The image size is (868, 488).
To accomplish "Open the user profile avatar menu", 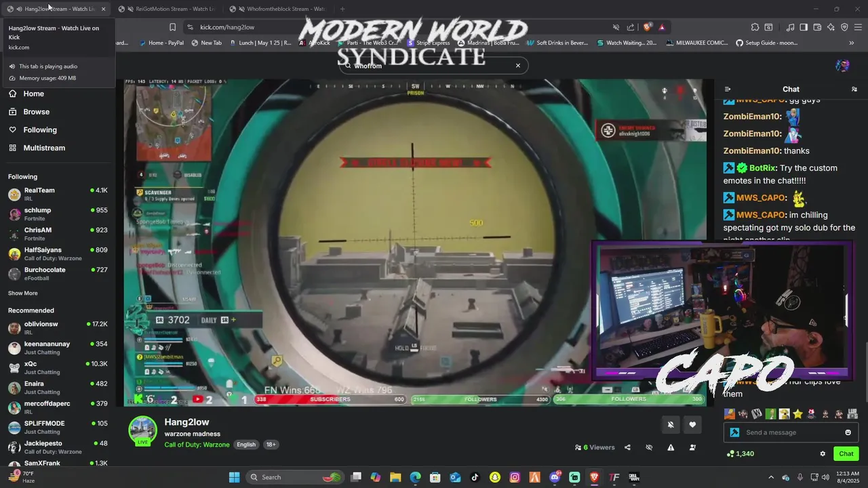I will click(842, 66).
